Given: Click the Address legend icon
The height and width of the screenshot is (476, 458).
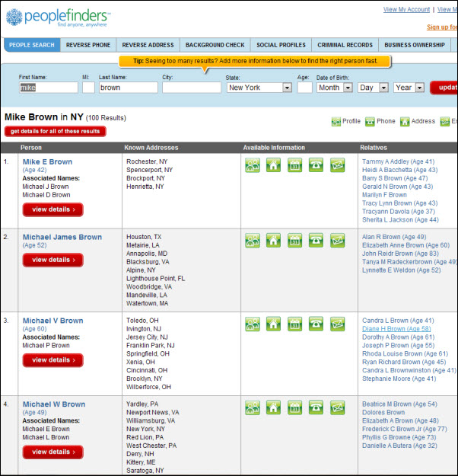Looking at the screenshot, I should (405, 122).
